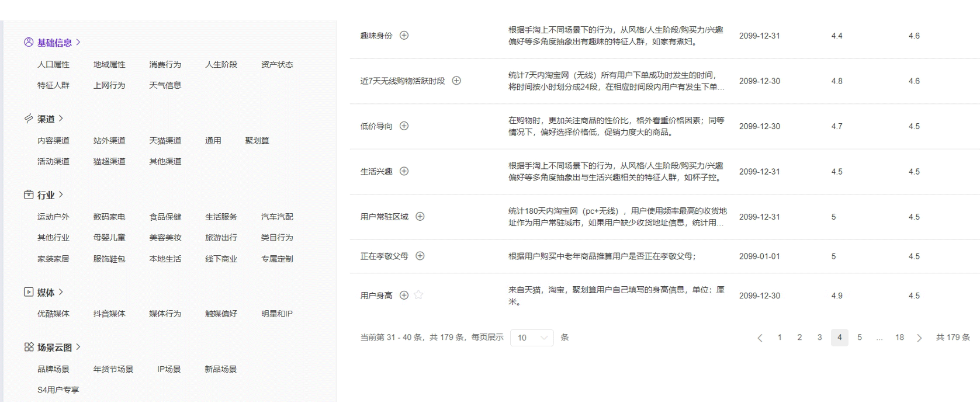980x410 pixels.
Task: Jump to page 18 in pagination
Action: (899, 338)
